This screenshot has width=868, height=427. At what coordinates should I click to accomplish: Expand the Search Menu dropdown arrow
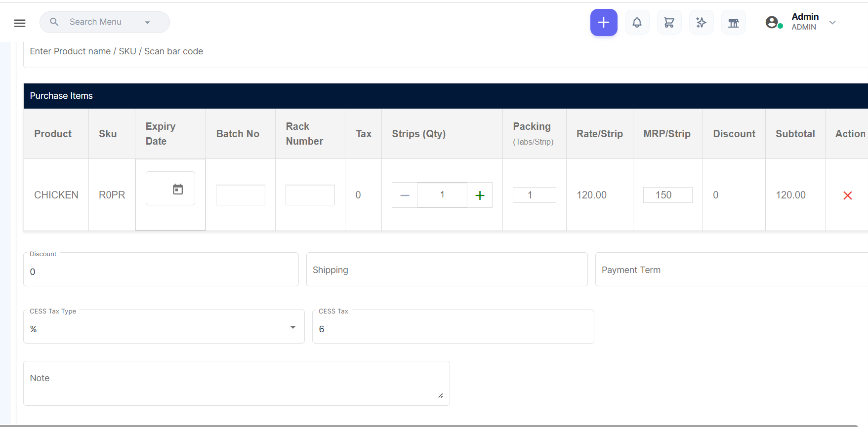point(147,23)
